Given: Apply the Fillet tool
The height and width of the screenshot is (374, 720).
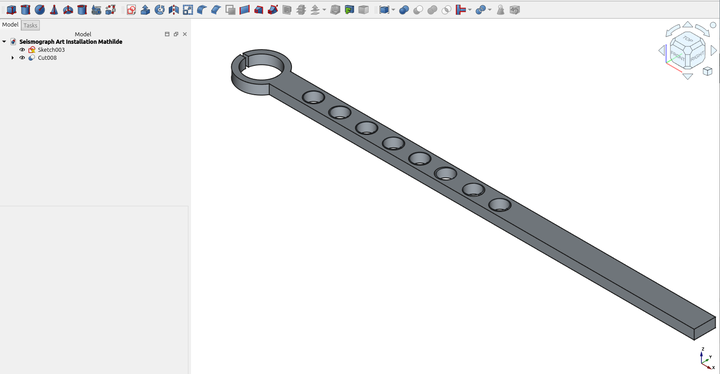Looking at the screenshot, I should (202, 10).
